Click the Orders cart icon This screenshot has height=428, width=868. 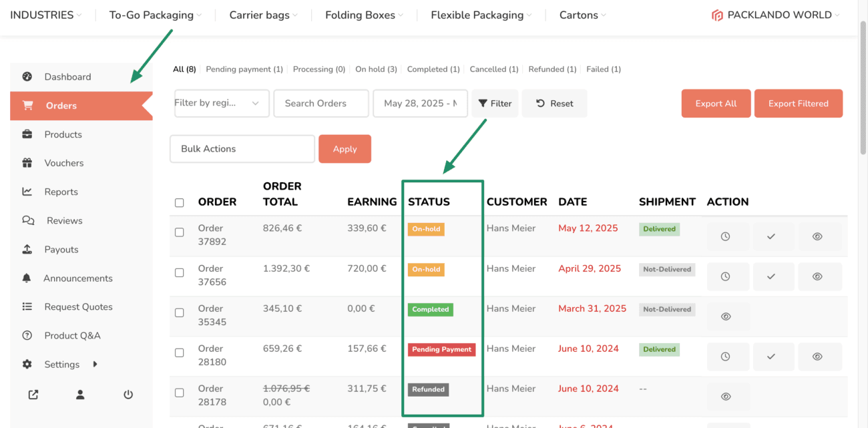[x=27, y=105]
